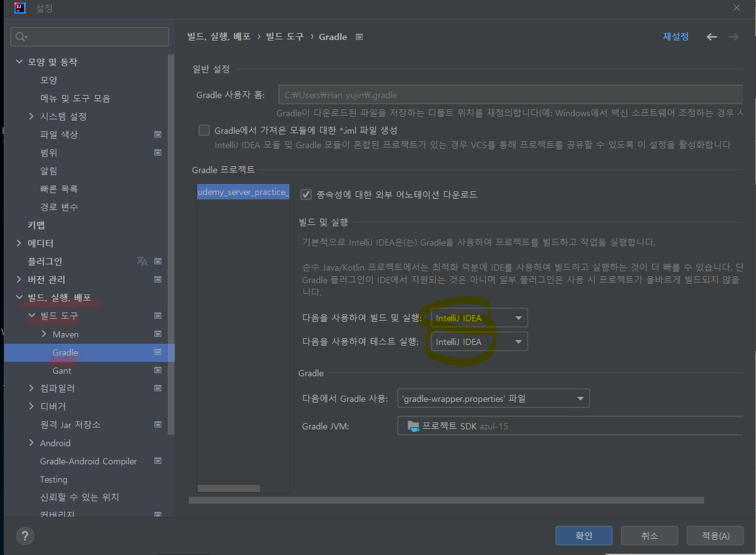Click the project icon beside 버전 관리
Screen dimensions: 756x555
pos(158,279)
